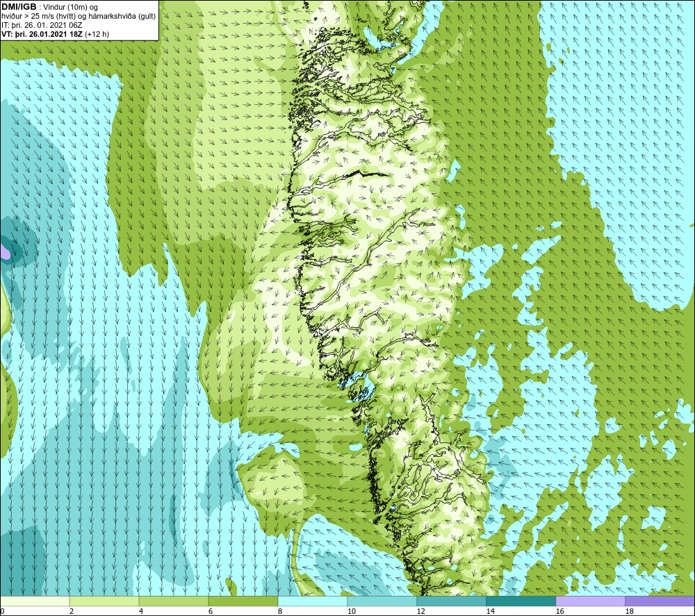Click the light green 2–4 scale segment

(x=104, y=601)
